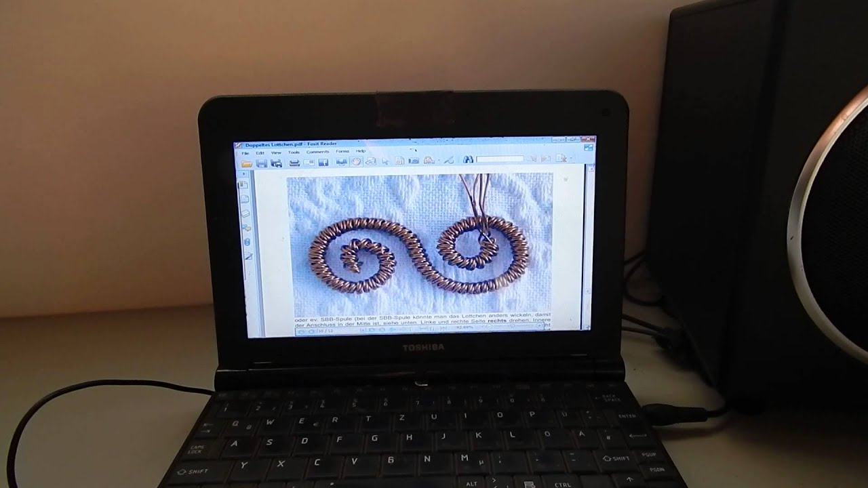Click the Email envelope icon
868x488 pixels.
coord(309,163)
